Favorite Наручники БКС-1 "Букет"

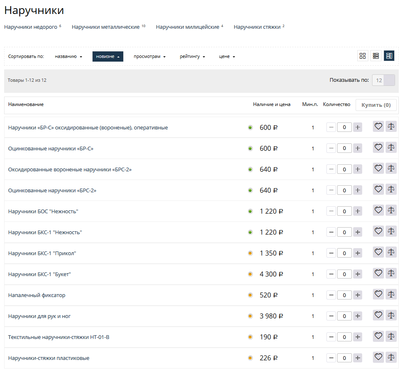[x=378, y=273]
